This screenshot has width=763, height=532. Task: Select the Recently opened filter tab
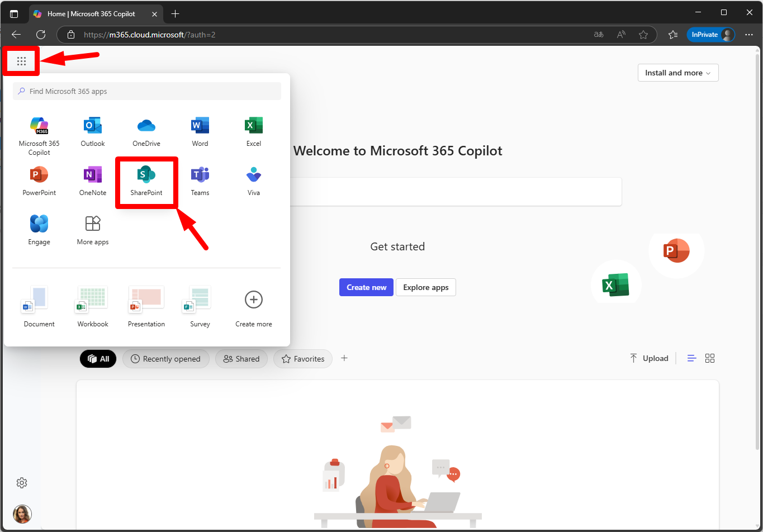165,359
